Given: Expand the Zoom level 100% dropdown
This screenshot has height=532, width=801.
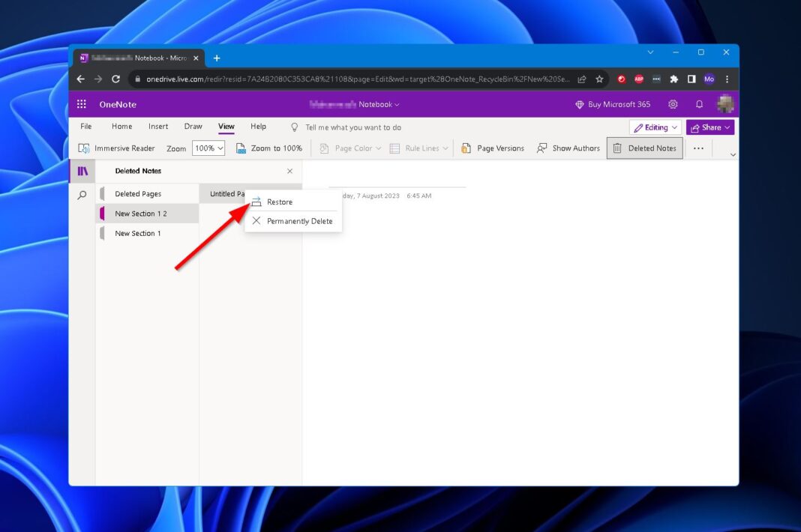Looking at the screenshot, I should pyautogui.click(x=208, y=148).
